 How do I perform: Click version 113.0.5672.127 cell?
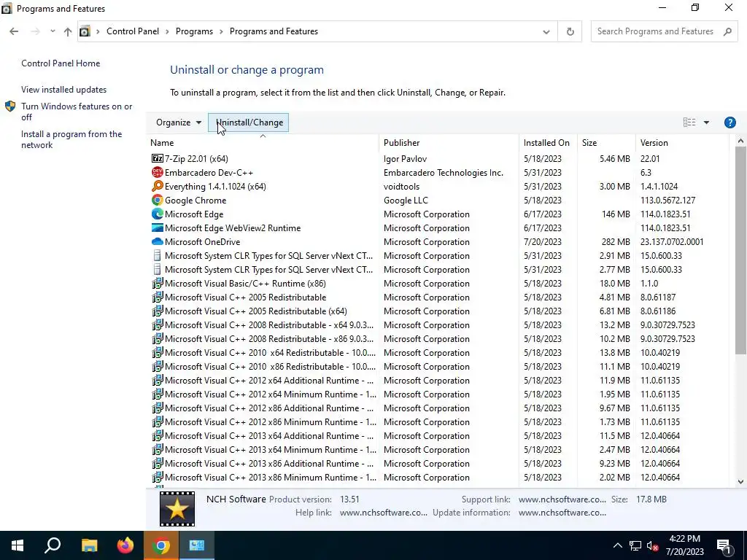(667, 200)
